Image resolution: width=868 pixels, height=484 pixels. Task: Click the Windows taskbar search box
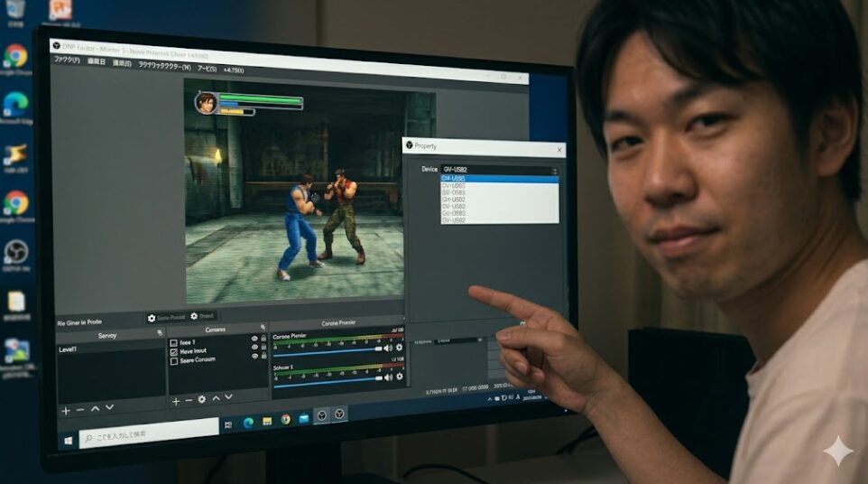[149, 433]
